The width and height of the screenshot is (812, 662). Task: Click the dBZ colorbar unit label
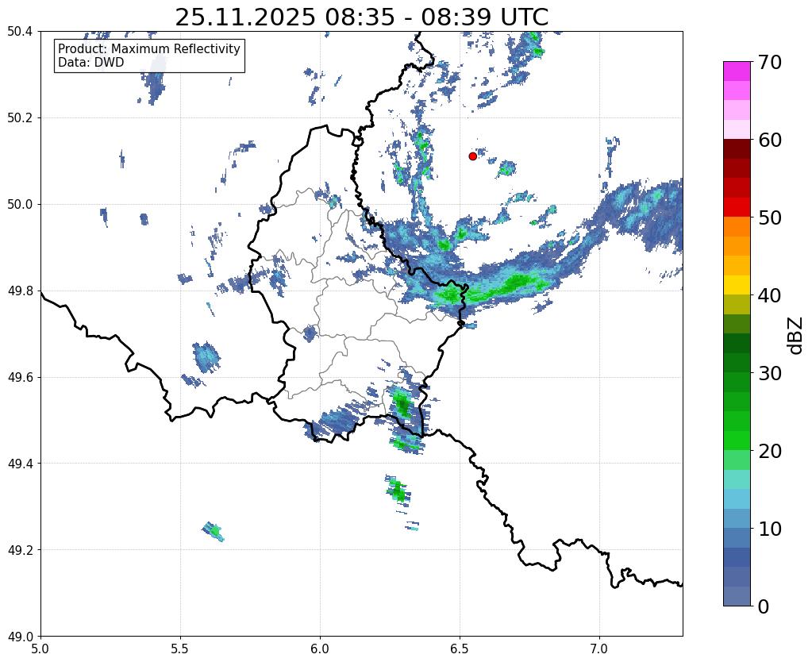pos(796,336)
